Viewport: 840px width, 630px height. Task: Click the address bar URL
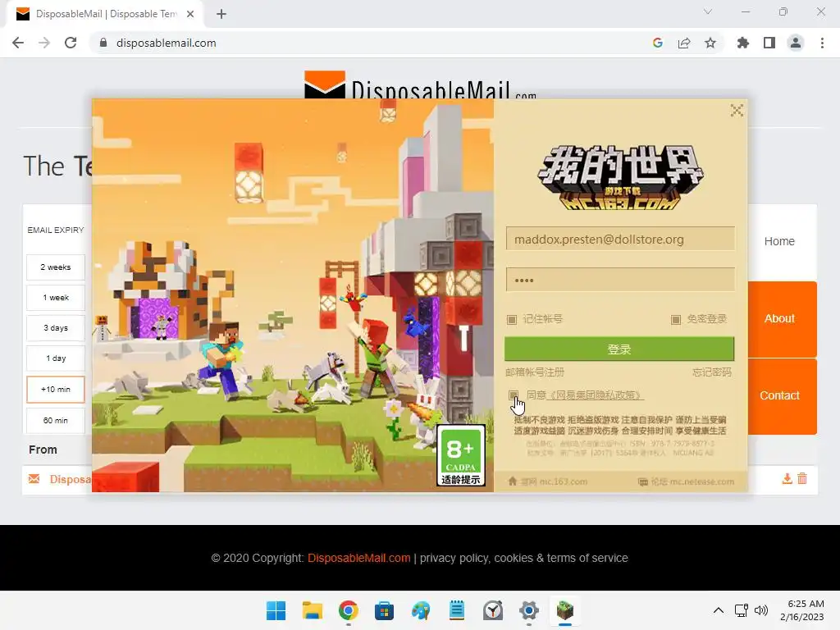click(166, 43)
